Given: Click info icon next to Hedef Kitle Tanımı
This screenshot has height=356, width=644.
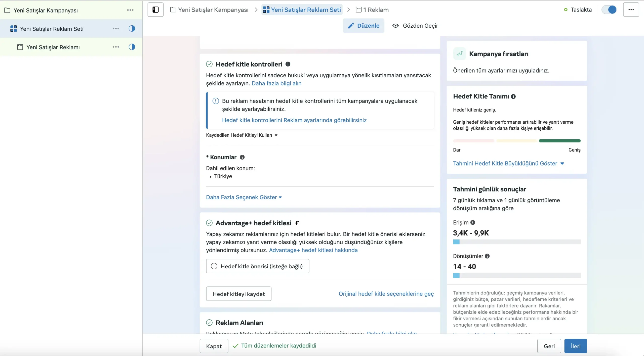Looking at the screenshot, I should [x=513, y=96].
